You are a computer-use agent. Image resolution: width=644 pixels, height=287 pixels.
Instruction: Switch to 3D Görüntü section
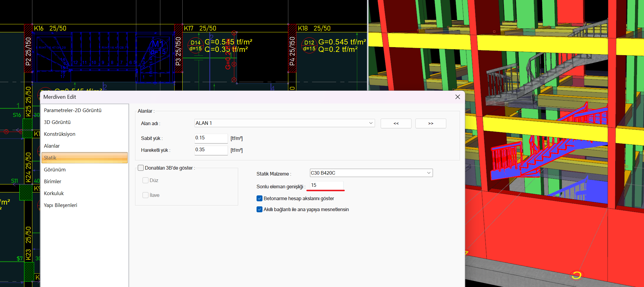click(57, 122)
